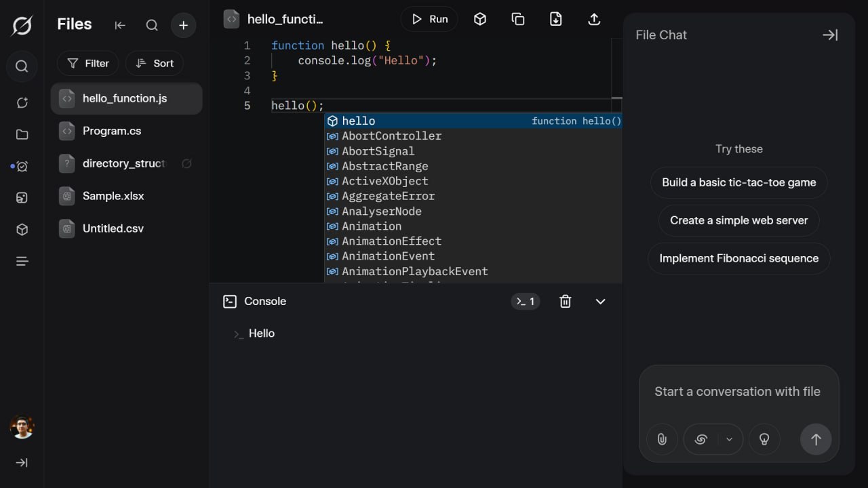Open the Filter options for files
This screenshot has height=488, width=868.
pos(88,63)
